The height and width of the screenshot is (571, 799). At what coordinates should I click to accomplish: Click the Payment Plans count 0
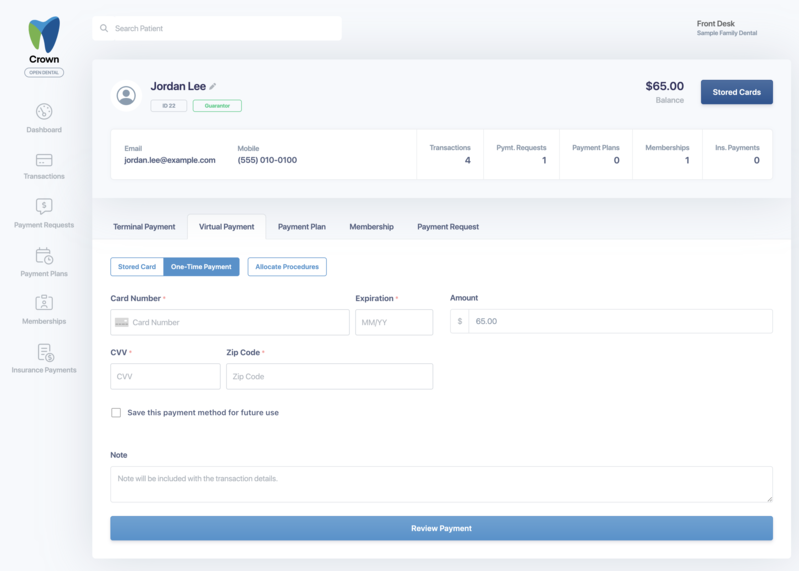[617, 160]
